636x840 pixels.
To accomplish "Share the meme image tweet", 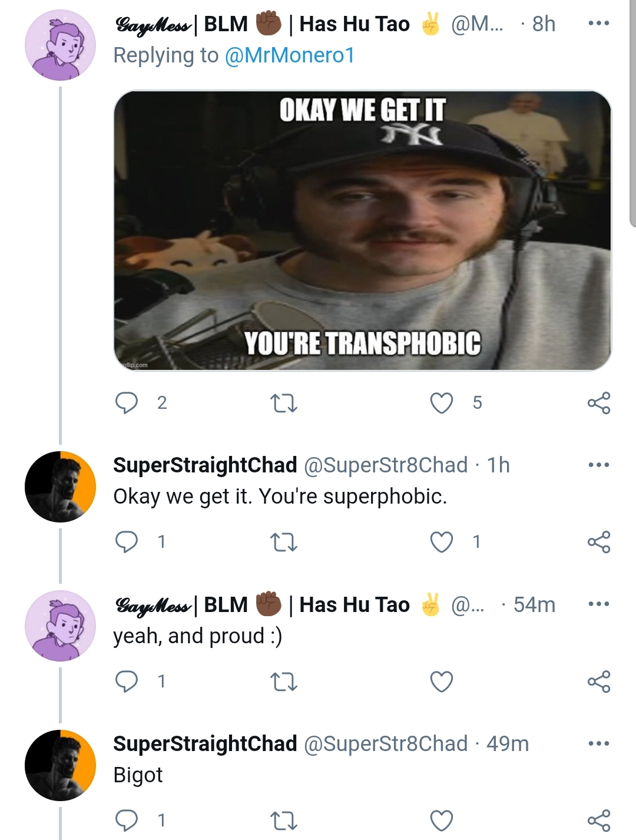I will [599, 403].
